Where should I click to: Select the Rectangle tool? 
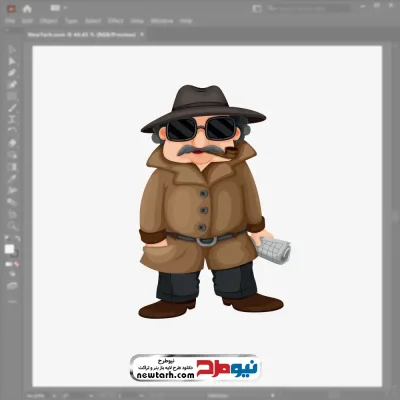pos(12,96)
